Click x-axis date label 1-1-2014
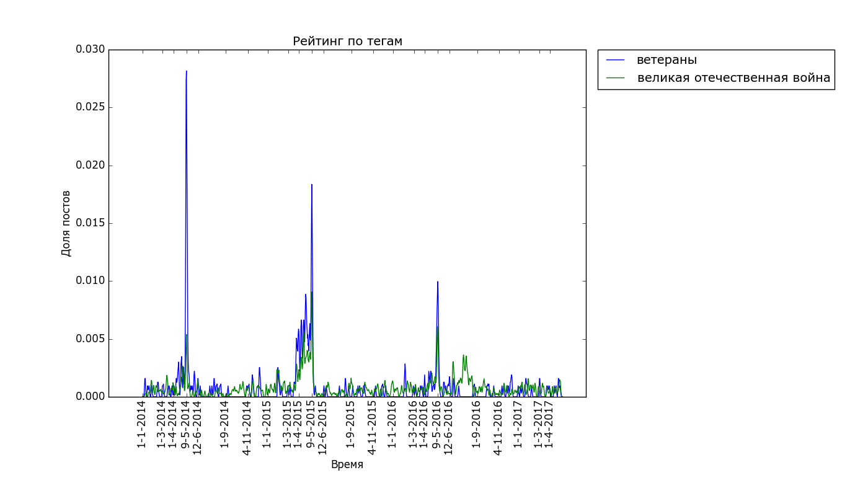Image resolution: width=868 pixels, height=496 pixels. 142,425
